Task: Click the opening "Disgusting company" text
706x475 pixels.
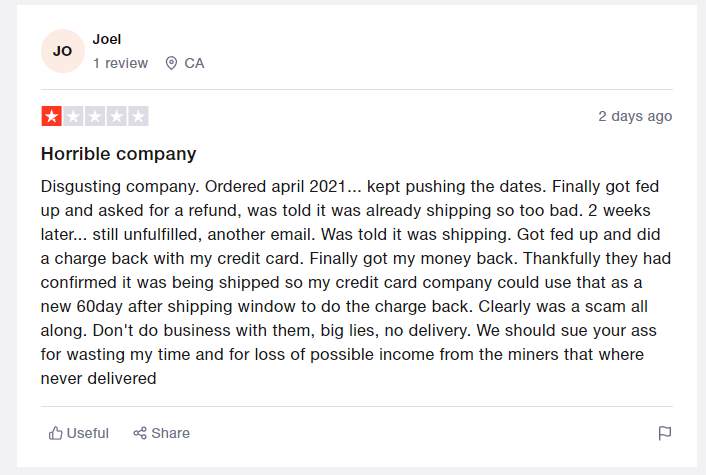Action: pos(111,187)
